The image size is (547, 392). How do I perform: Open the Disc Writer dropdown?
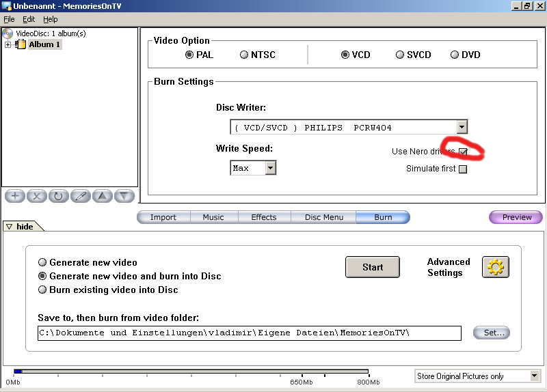[462, 127]
